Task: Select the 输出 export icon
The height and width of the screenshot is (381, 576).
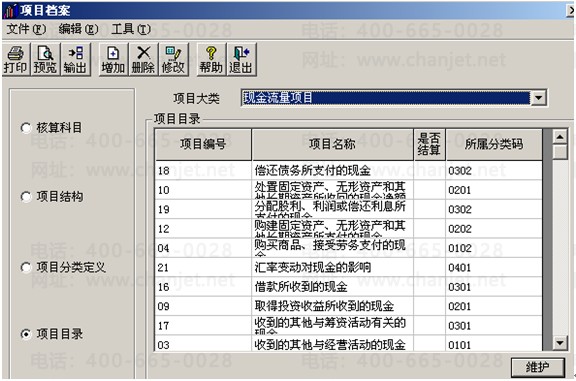Action: 75,60
